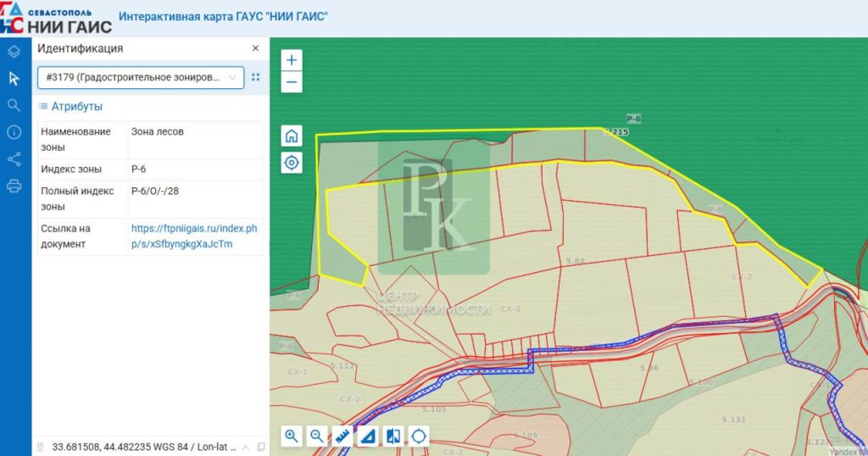Open the search tool in sidebar
The height and width of the screenshot is (456, 868).
(14, 105)
